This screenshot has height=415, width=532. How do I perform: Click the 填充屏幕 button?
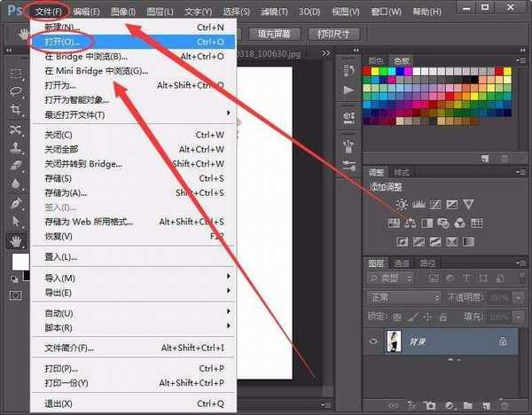[275, 34]
